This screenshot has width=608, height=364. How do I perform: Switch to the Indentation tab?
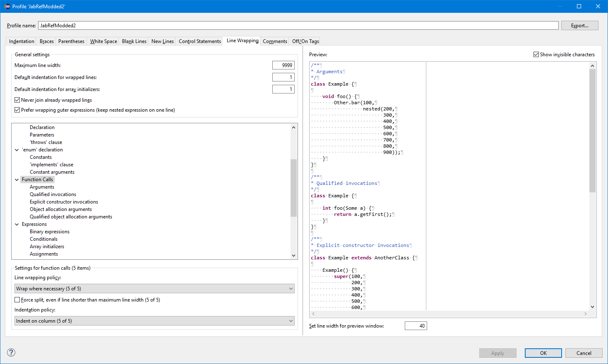[22, 41]
